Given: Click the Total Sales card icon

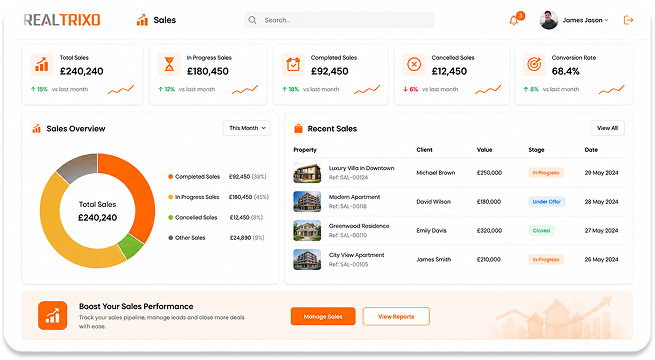Looking at the screenshot, I should point(42,64).
